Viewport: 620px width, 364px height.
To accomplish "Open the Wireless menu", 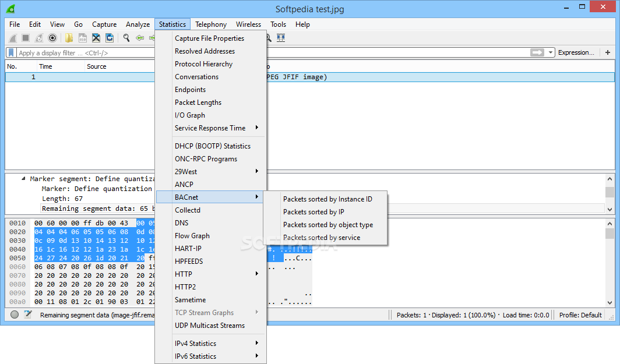I will coord(248,24).
